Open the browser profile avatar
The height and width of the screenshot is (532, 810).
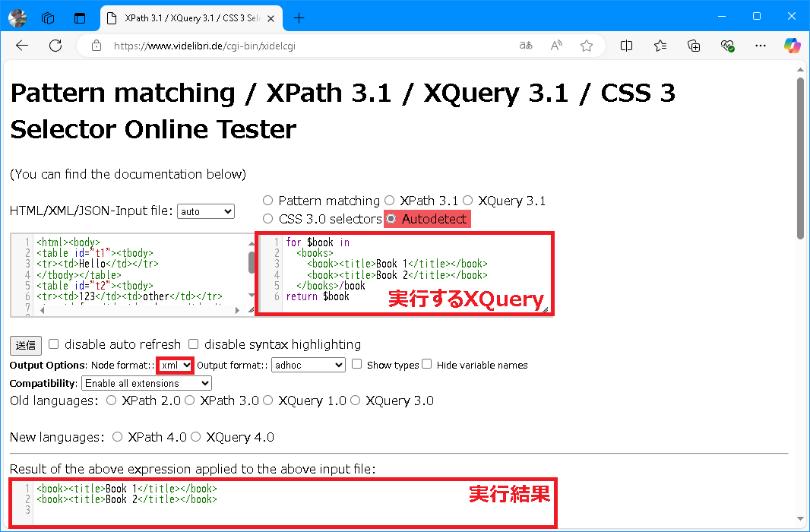[x=17, y=17]
